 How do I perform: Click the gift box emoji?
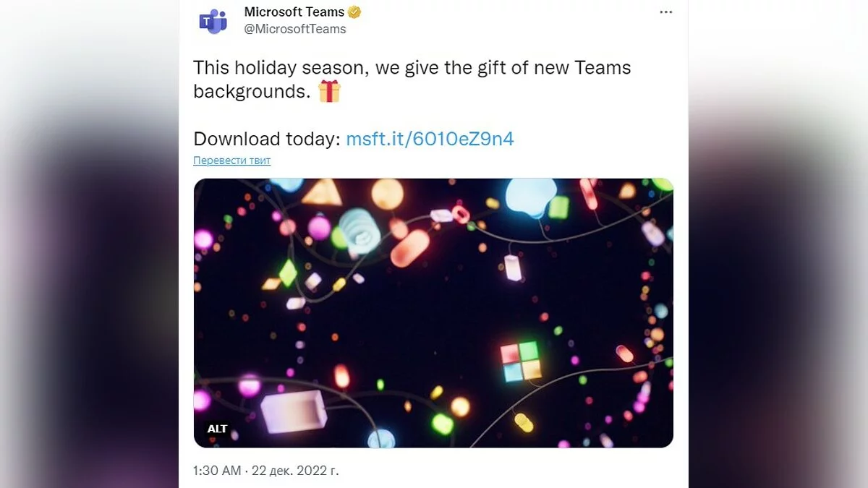tap(329, 91)
